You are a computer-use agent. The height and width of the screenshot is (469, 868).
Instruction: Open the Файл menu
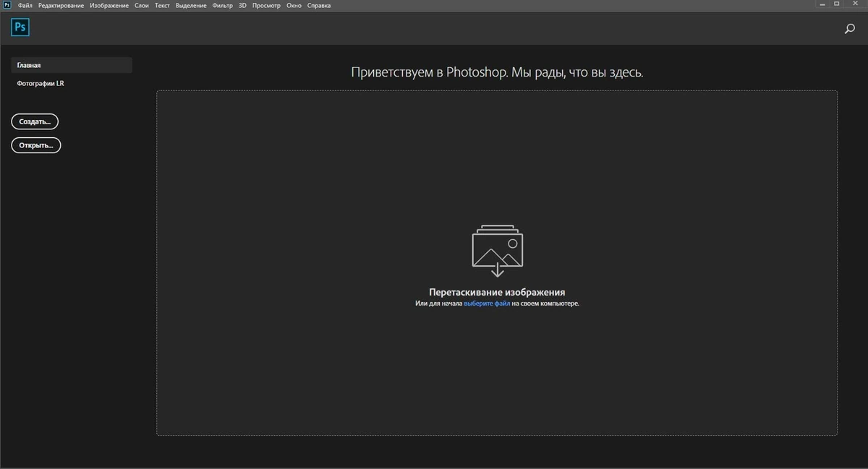click(x=25, y=5)
